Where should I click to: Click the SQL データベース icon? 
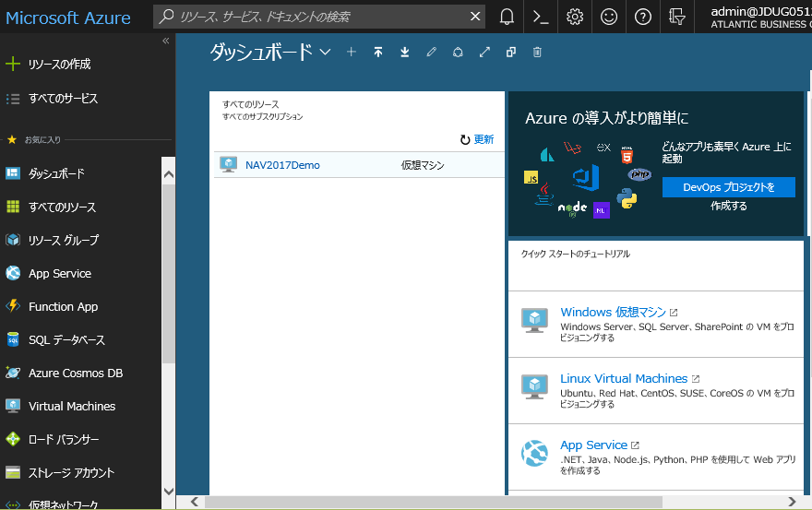tap(13, 339)
